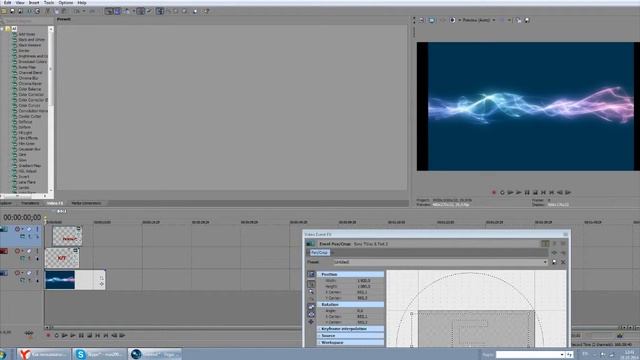Toggle Loop Playback under the preview
This screenshot has height=360, width=640.
pyautogui.click(x=502, y=192)
